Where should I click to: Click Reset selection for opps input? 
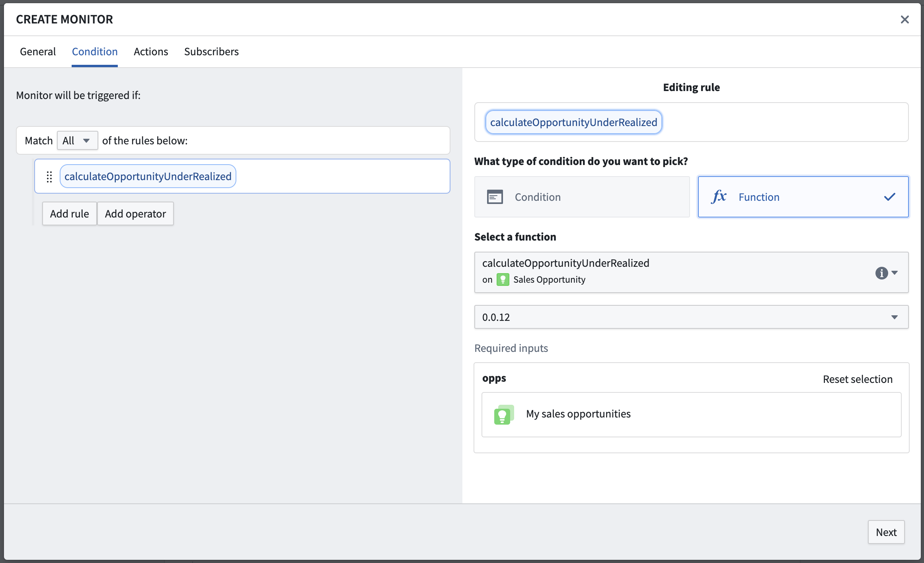pos(858,379)
